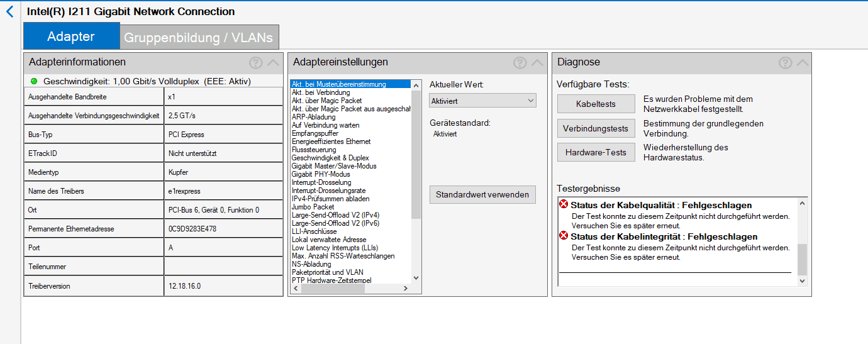Open help icon in Diagnose panel
868x344 pixels.
[x=785, y=62]
